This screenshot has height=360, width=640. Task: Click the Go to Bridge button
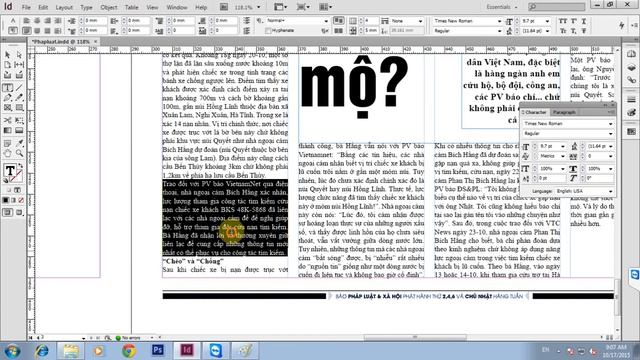coord(224,7)
